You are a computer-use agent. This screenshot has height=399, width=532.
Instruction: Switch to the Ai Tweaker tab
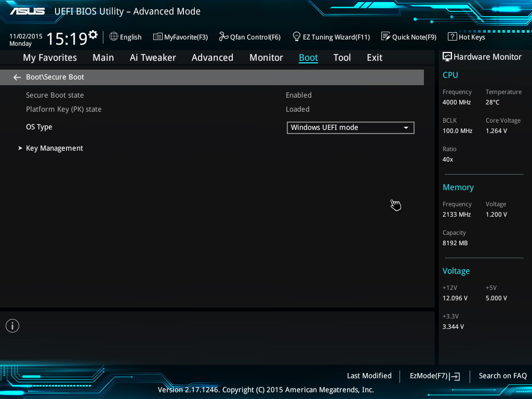(153, 58)
